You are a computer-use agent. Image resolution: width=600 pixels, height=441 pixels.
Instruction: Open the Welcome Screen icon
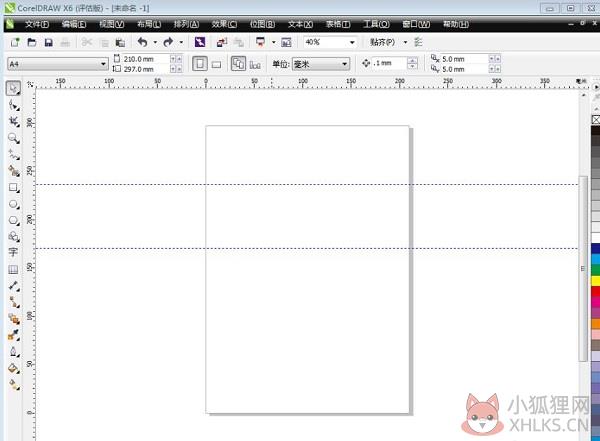click(x=286, y=42)
